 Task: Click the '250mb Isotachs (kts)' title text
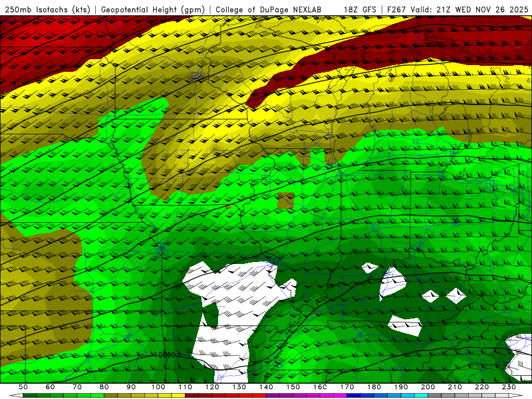point(47,10)
